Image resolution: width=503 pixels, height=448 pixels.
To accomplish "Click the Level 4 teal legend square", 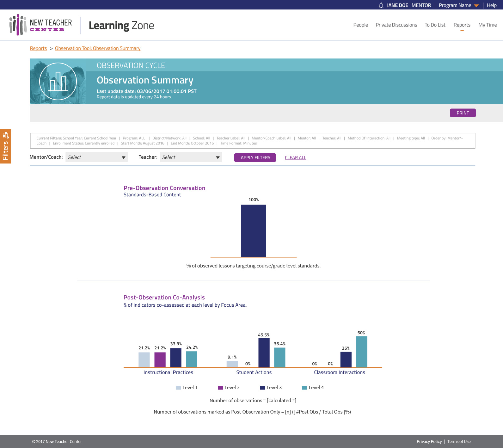I will pyautogui.click(x=304, y=388).
